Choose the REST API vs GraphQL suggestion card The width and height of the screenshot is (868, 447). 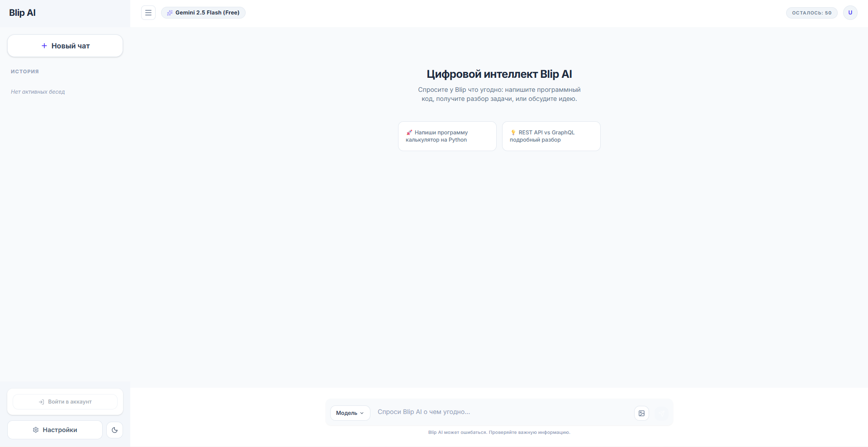pyautogui.click(x=551, y=136)
